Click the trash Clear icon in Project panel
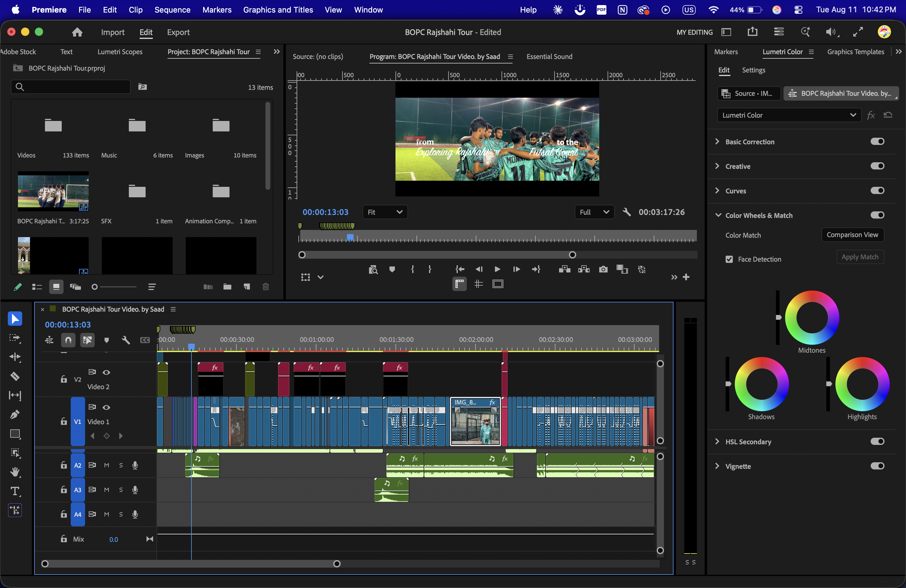The height and width of the screenshot is (588, 906). [266, 287]
